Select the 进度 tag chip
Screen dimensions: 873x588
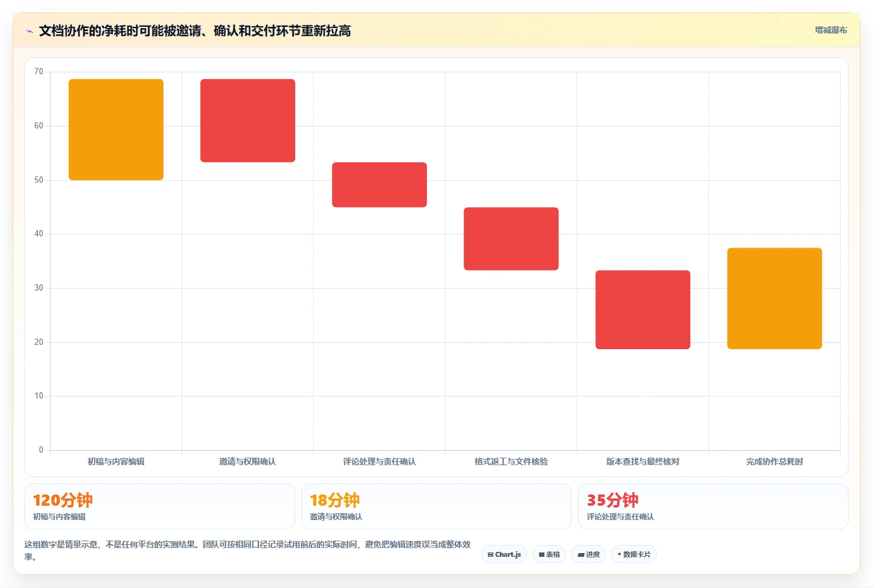[588, 554]
